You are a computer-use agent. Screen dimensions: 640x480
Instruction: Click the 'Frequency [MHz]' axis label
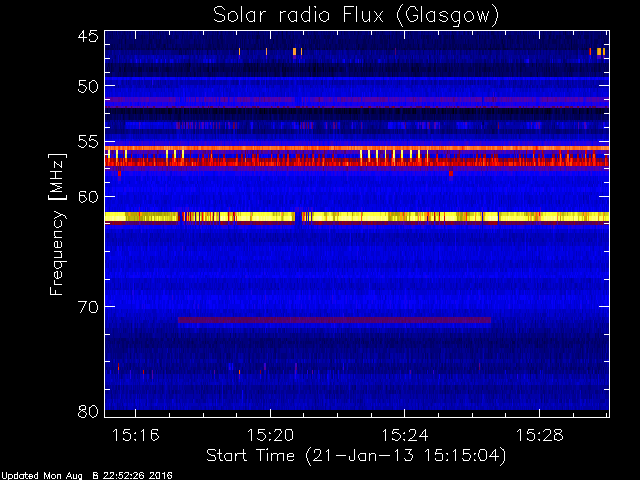(57, 224)
